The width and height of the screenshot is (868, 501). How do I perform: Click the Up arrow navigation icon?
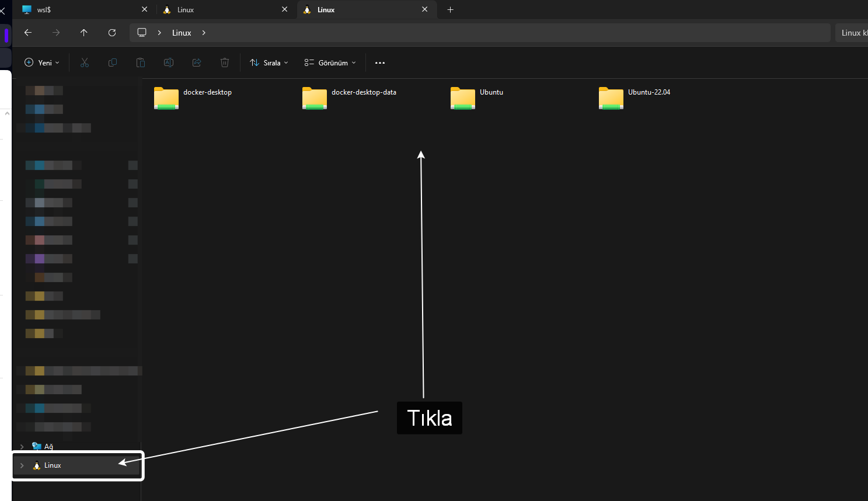pos(83,33)
